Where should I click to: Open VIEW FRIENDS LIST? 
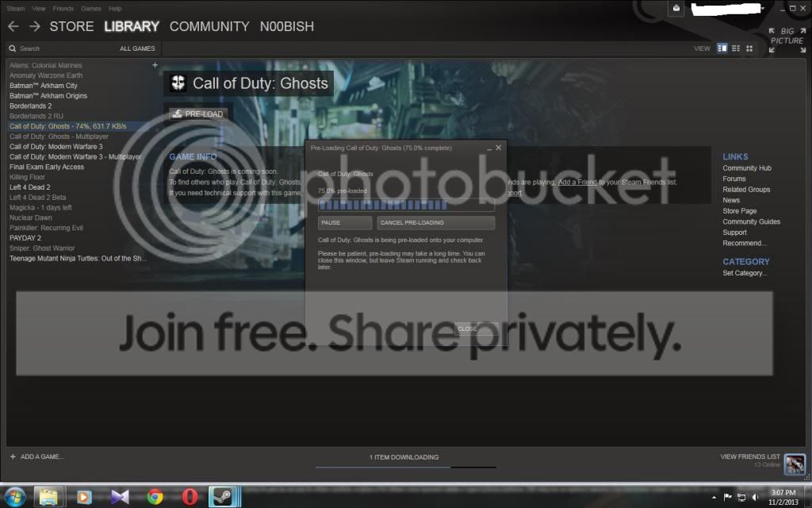[x=750, y=456]
